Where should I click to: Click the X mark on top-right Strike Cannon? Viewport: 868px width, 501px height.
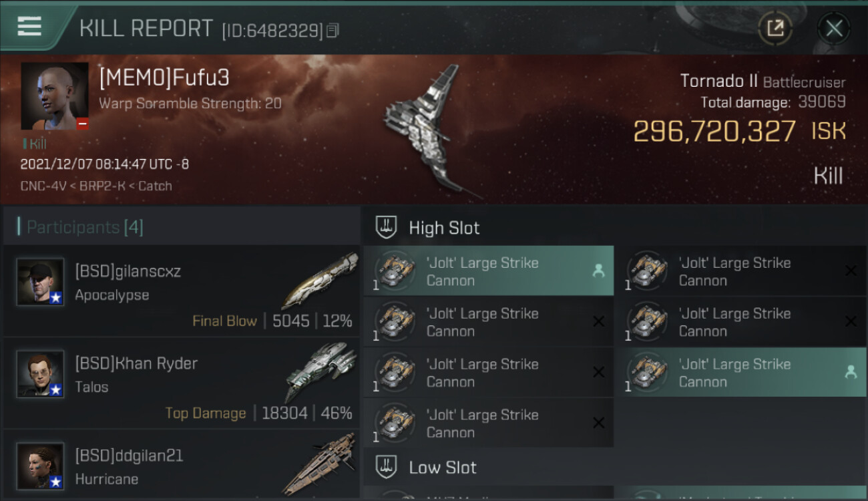pos(851,271)
